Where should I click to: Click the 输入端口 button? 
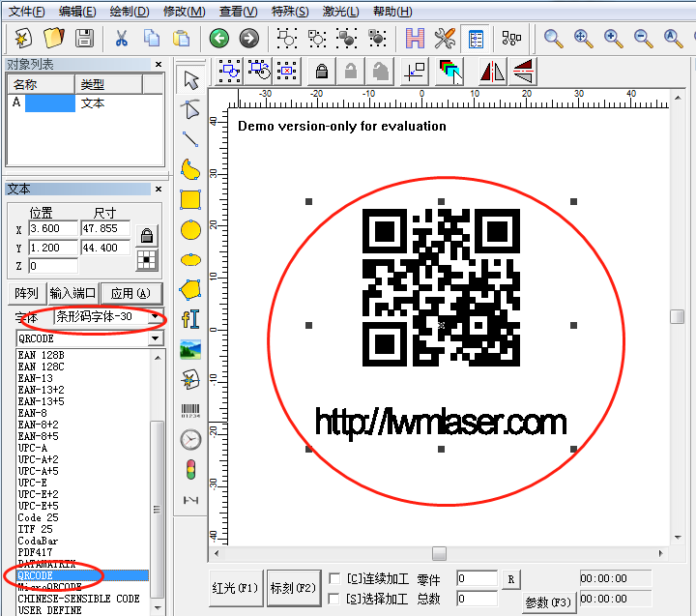pyautogui.click(x=72, y=294)
